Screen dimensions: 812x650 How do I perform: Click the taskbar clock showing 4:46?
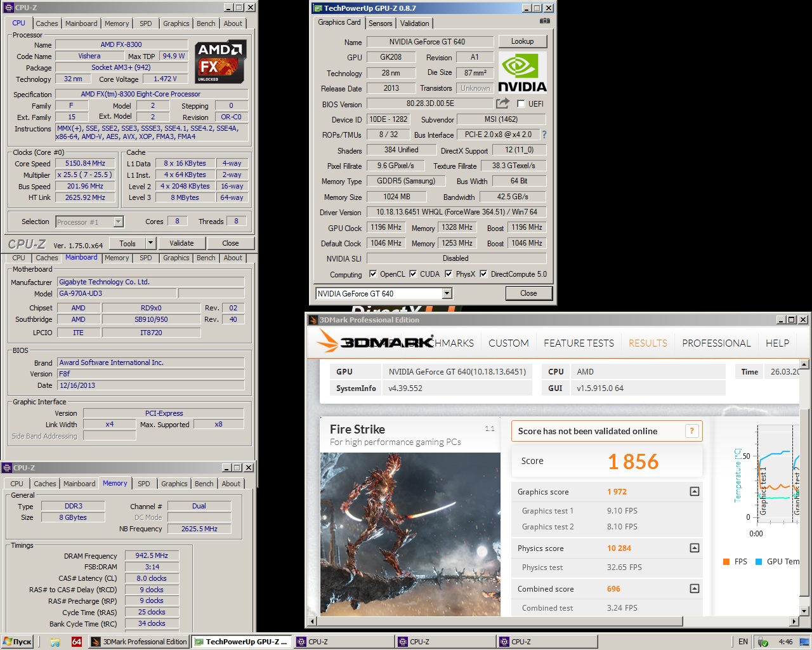[785, 642]
